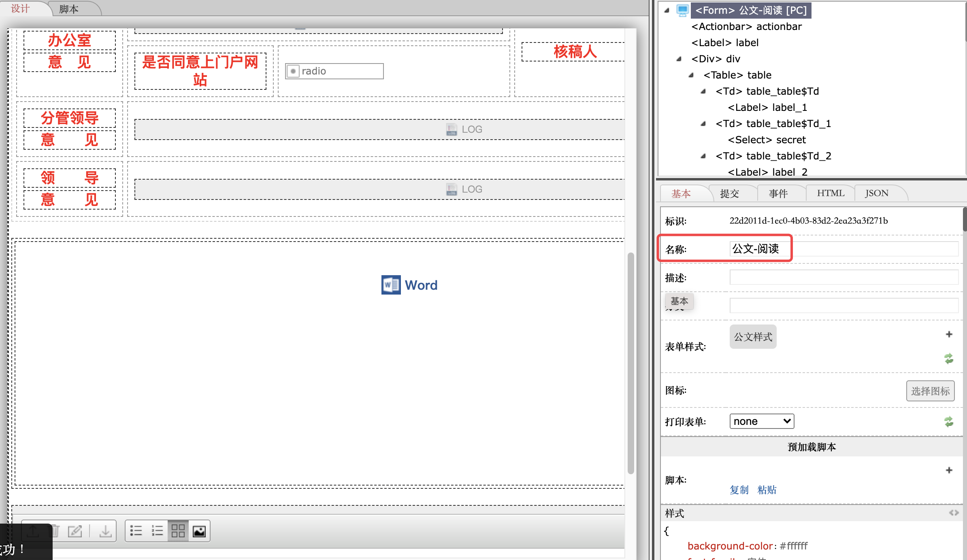
Task: Click the plus icon beside 表单样式
Action: click(949, 334)
